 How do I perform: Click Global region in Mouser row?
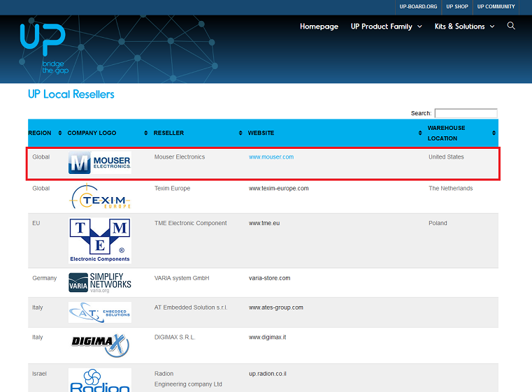[41, 157]
